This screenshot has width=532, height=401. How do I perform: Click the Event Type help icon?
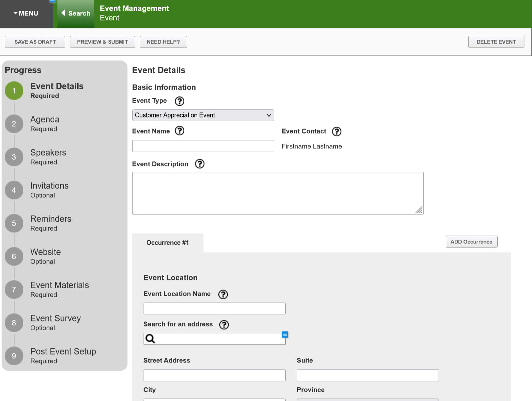[179, 101]
